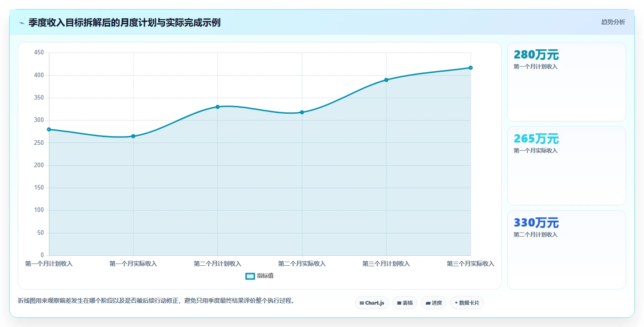Click the 数据卡片 tag pill
The width and height of the screenshot is (644, 327).
tap(467, 303)
